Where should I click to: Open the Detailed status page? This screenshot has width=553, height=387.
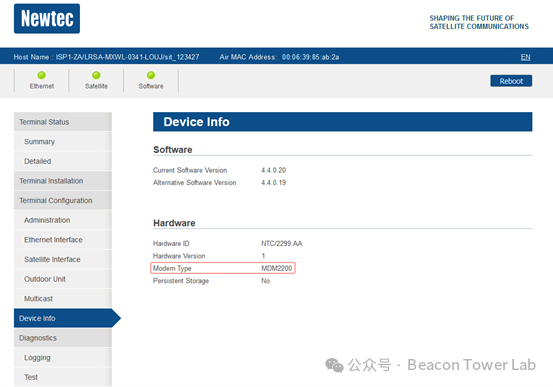[x=63, y=161]
